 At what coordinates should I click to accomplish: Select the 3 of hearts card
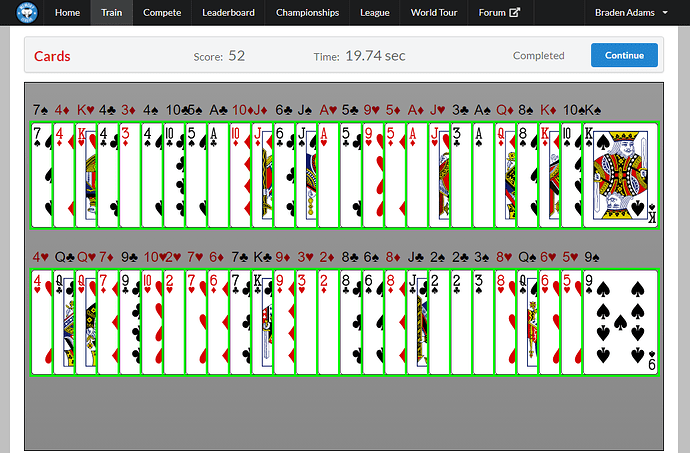[x=306, y=322]
